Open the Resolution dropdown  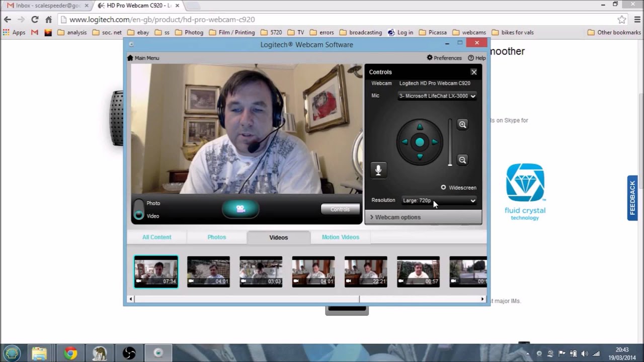click(439, 201)
